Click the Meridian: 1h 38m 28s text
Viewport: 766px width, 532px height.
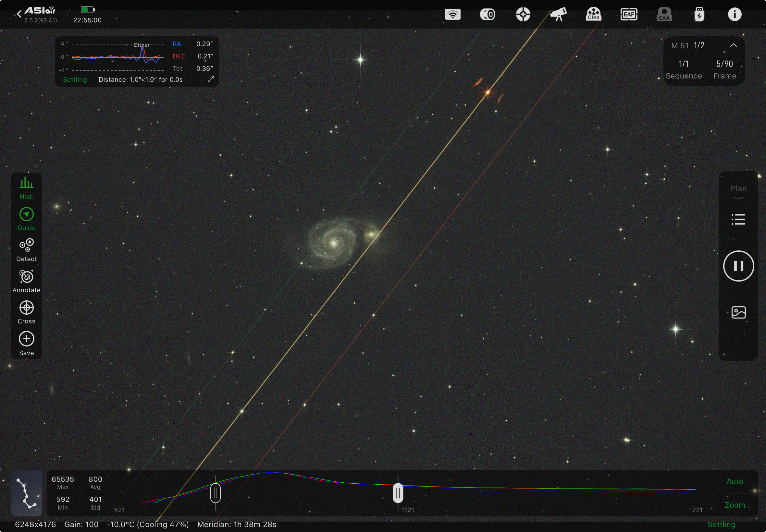pos(237,524)
